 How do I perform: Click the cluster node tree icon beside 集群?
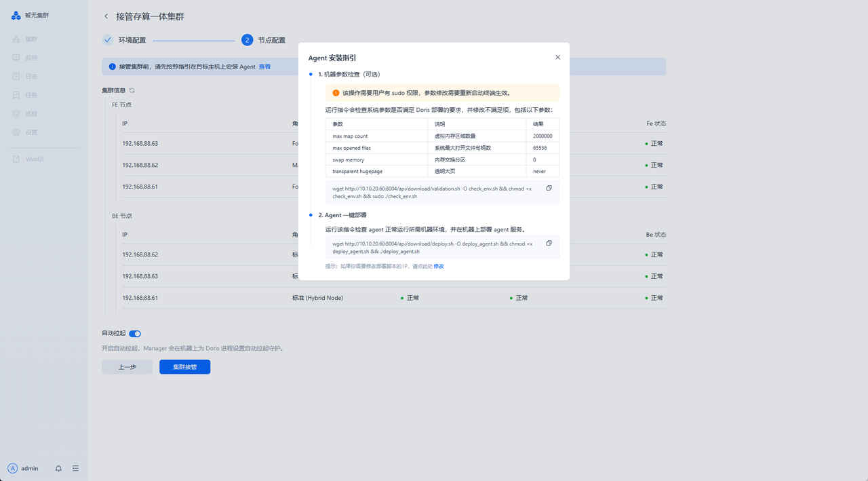tap(16, 39)
